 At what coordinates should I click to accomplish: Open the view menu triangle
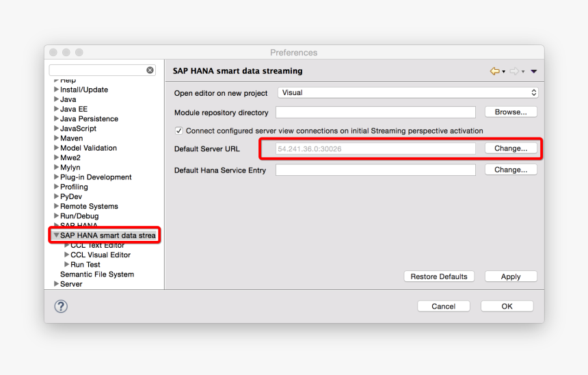[x=533, y=71]
